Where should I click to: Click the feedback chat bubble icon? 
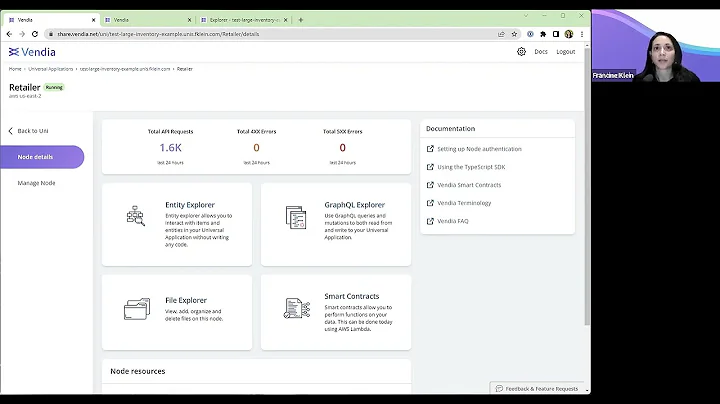click(x=499, y=389)
